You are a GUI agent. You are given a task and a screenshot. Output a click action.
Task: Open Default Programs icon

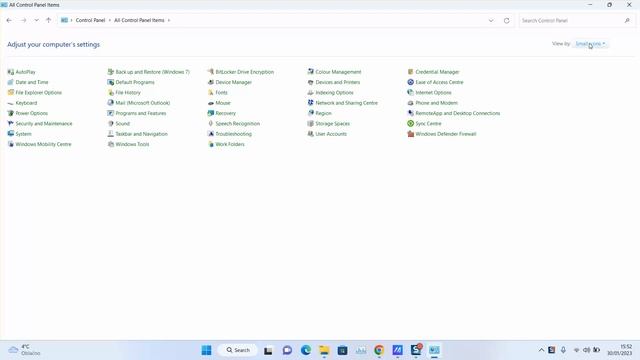point(111,82)
